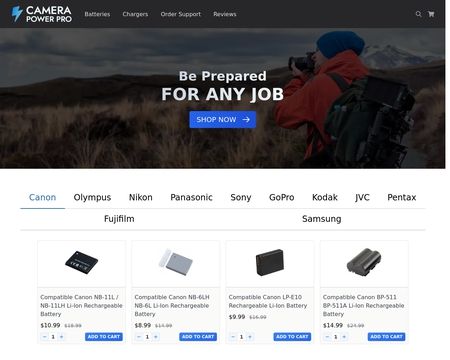Image resolution: width=450 pixels, height=360 pixels.
Task: Add LP-E10 battery to cart
Action: point(292,337)
